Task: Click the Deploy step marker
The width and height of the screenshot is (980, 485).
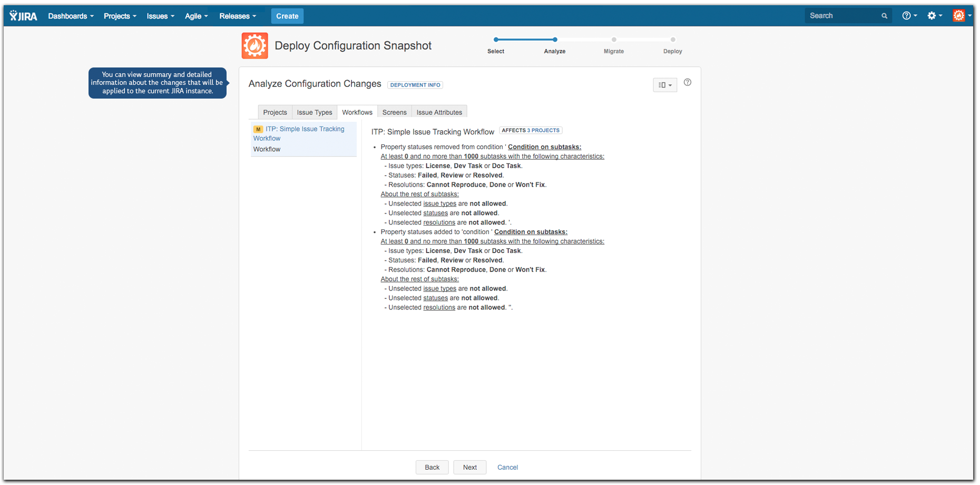Action: 673,40
